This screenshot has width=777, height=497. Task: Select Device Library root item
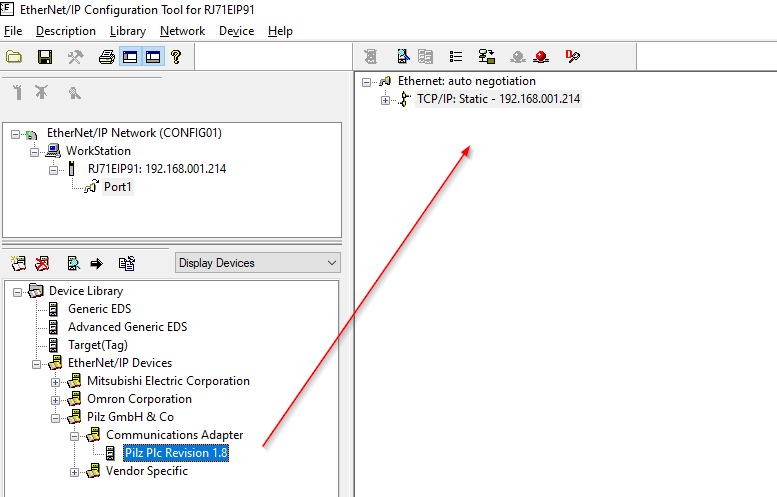(x=86, y=291)
